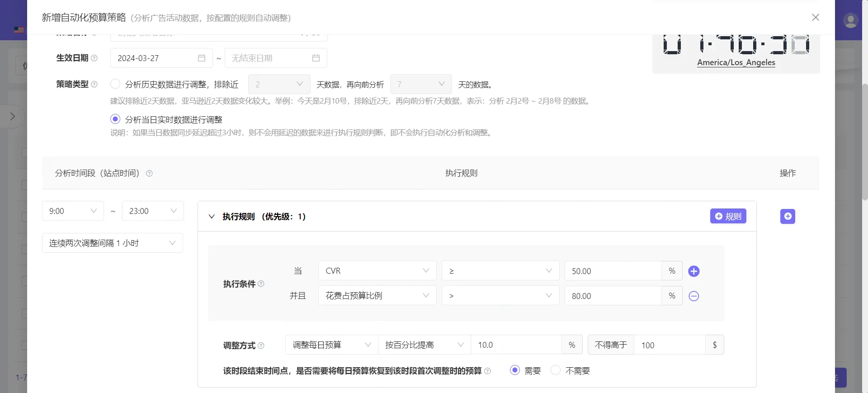Edit the CVR threshold value 50.00
The width and height of the screenshot is (868, 393).
[x=613, y=271]
